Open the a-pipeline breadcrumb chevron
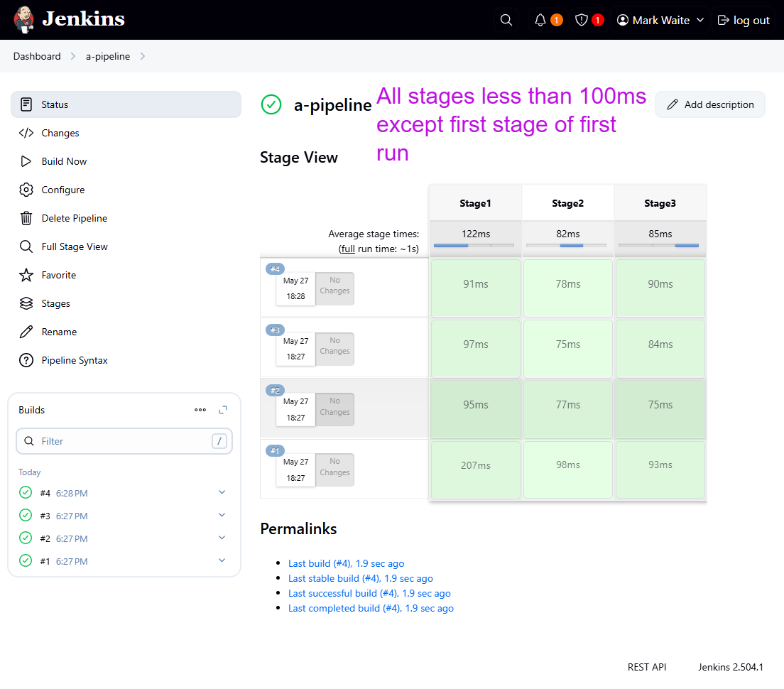 [x=143, y=56]
